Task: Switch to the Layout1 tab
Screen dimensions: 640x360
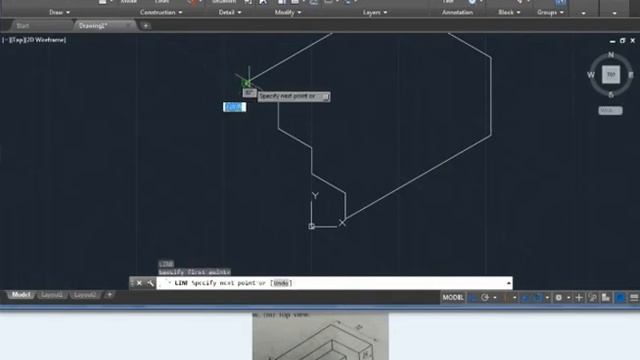Action: 51,295
